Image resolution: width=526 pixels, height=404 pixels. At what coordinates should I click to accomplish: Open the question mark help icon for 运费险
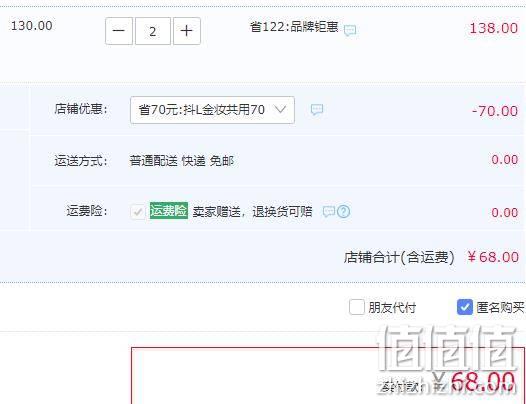point(344,212)
